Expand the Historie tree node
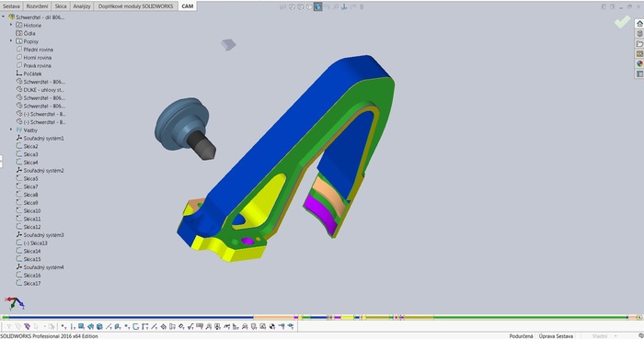Screen dimensions: 644x339 [x=11, y=25]
